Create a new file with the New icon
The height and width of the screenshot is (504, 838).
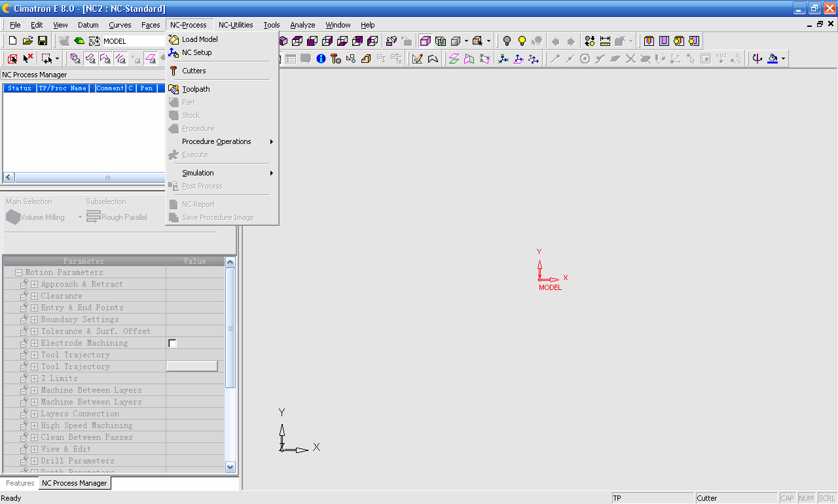pyautogui.click(x=12, y=41)
